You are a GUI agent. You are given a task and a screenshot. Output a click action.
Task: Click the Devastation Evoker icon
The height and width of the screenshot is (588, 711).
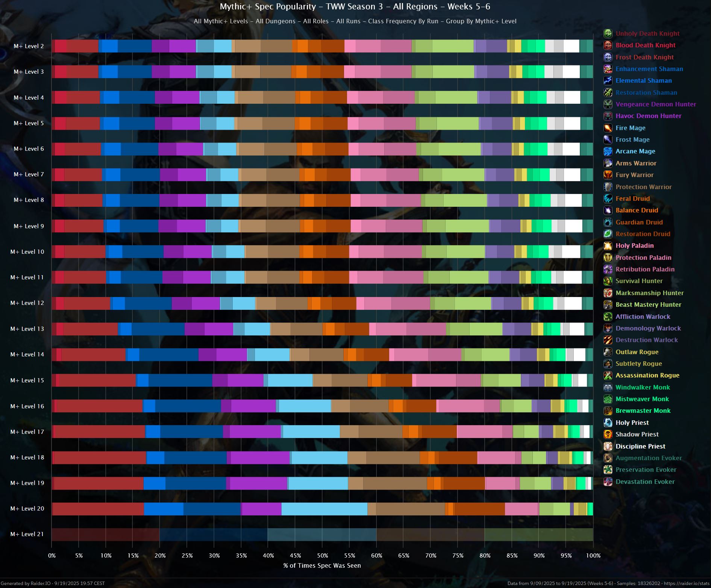point(608,482)
